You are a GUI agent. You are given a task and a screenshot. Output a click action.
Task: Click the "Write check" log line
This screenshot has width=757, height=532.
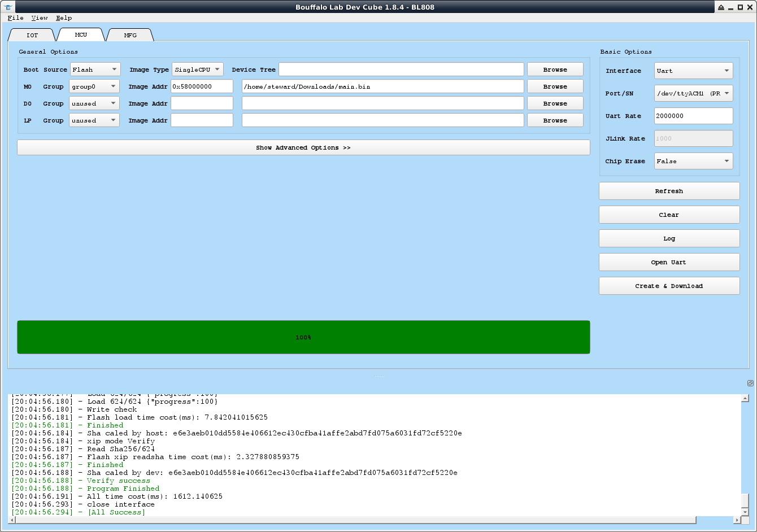pos(74,409)
